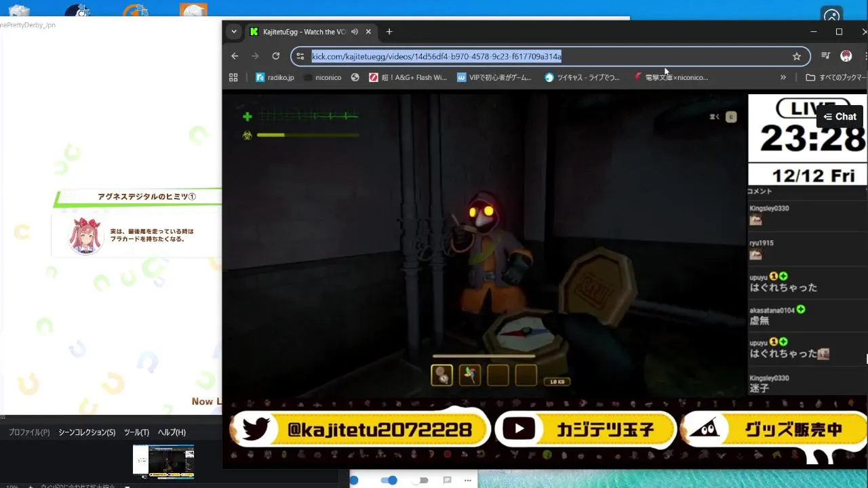Click the 23:28 clock overlay
The height and width of the screenshot is (488, 868).
click(x=812, y=139)
